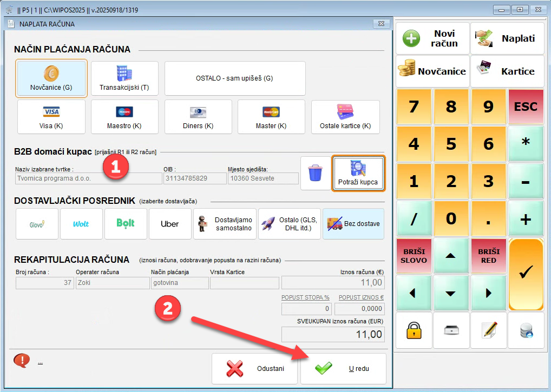The height and width of the screenshot is (392, 551).
Task: Choose Wolt delivery service
Action: point(81,224)
